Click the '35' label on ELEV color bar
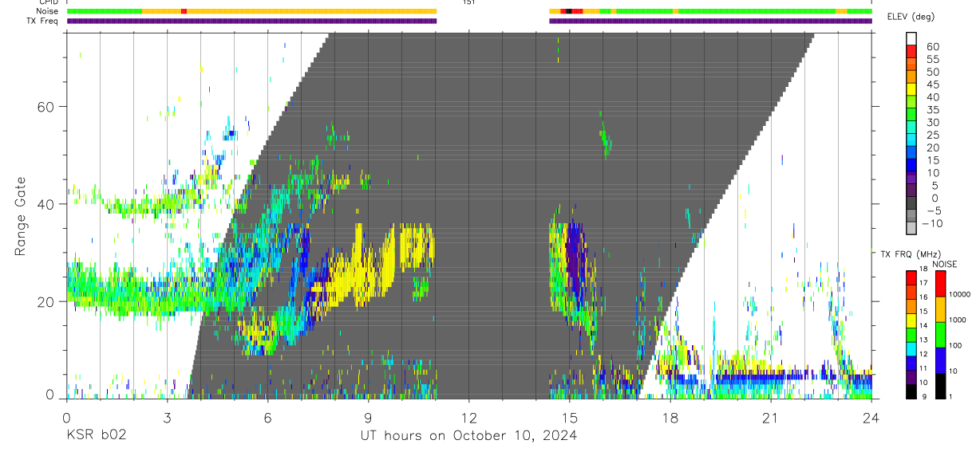The image size is (980, 452). [932, 110]
